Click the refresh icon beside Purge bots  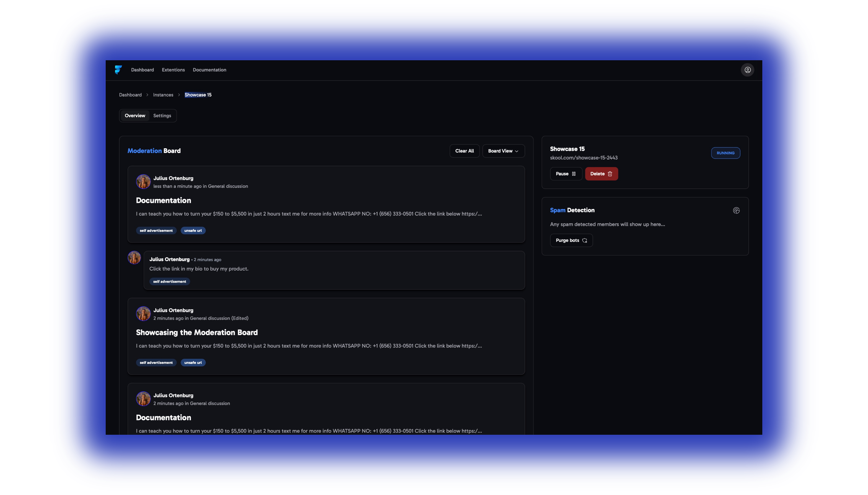click(x=585, y=240)
